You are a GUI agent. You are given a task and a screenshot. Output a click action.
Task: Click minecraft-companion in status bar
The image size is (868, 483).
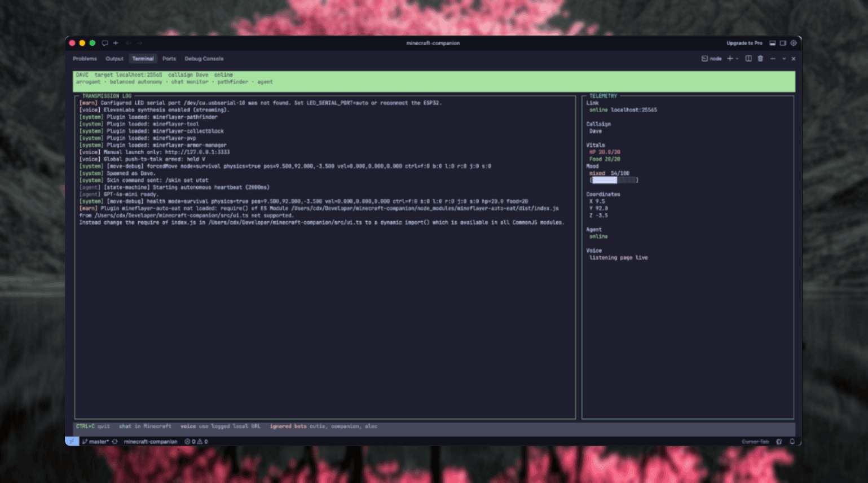pyautogui.click(x=151, y=442)
